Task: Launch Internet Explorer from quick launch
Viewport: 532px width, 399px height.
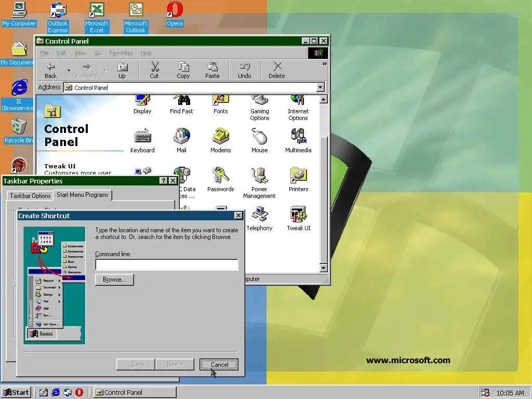Action: click(56, 392)
